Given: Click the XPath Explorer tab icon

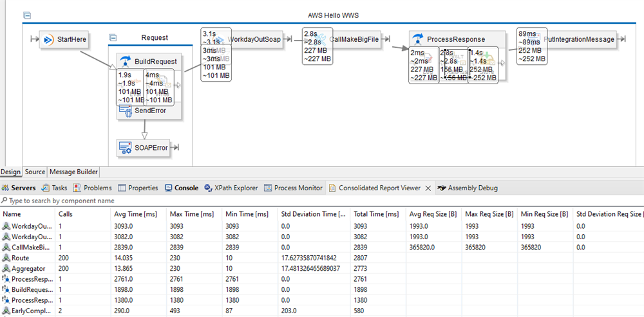Looking at the screenshot, I should click(208, 188).
